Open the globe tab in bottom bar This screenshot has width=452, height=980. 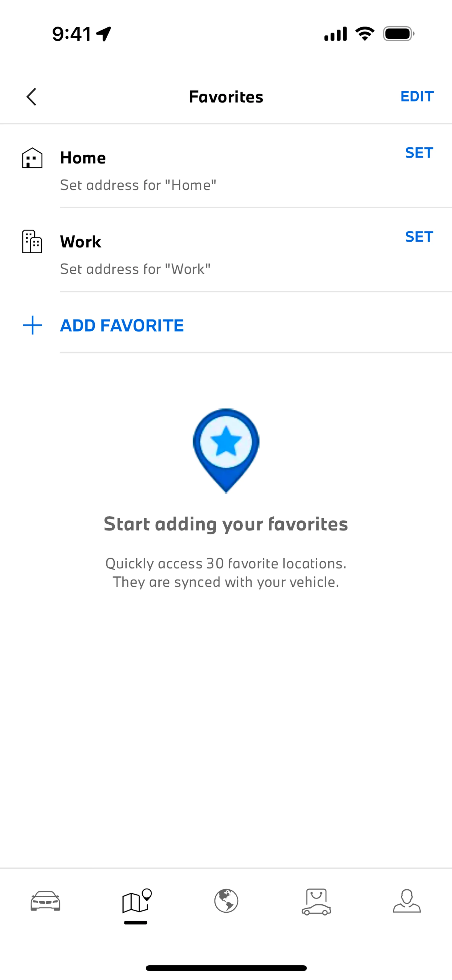pos(226,901)
